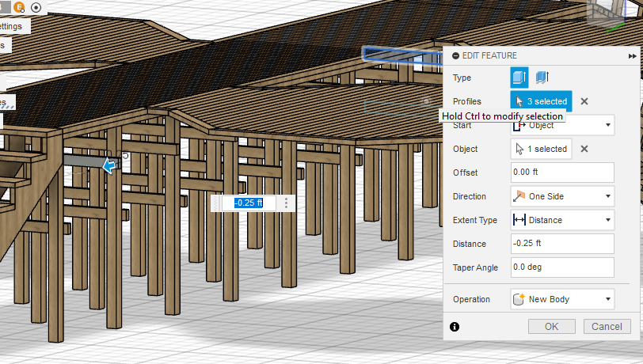Cancel the Edit Feature dialog
Screen dimensions: 643x364
pos(607,327)
